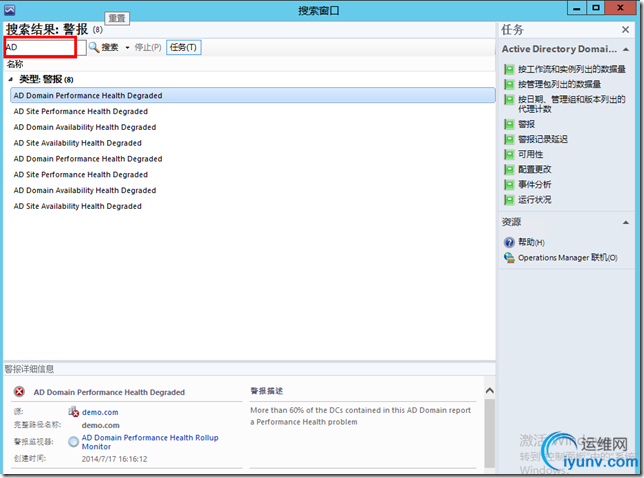The image size is (644, 478).
Task: Click the 帮助(H) help icon
Action: pyautogui.click(x=509, y=242)
